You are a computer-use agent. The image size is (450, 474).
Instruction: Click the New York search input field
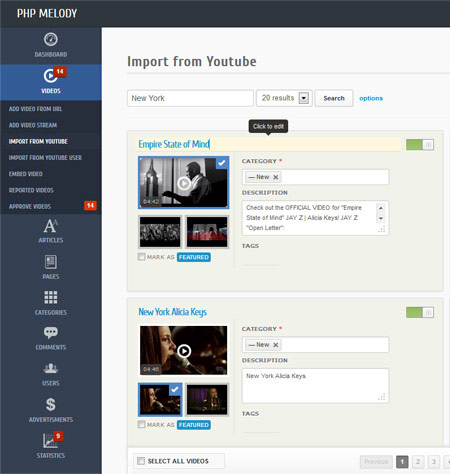tap(190, 98)
